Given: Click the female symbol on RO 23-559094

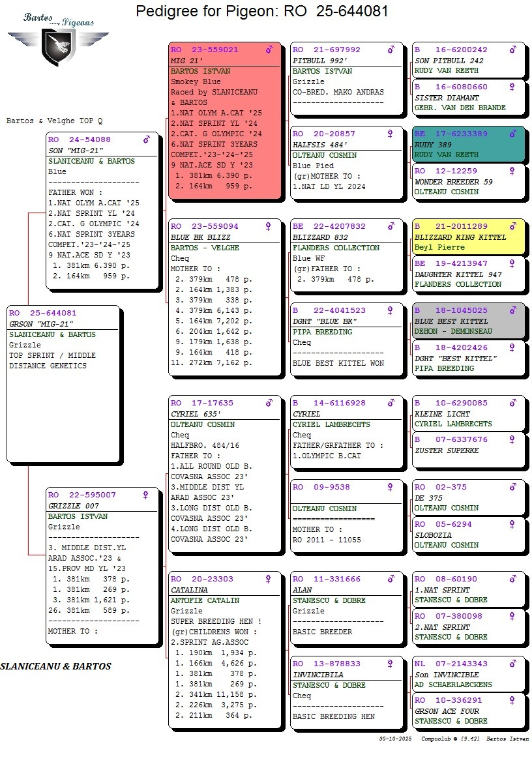Looking at the screenshot, I should (269, 227).
